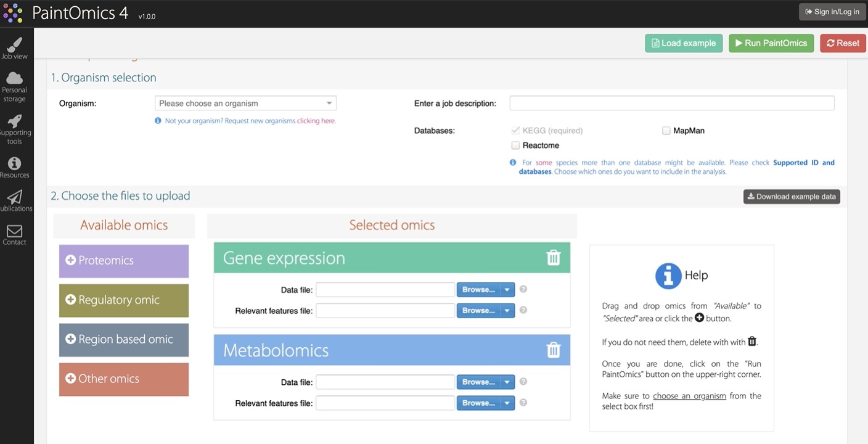Enable the Reactome database checkbox
The height and width of the screenshot is (444, 868).
pyautogui.click(x=515, y=146)
